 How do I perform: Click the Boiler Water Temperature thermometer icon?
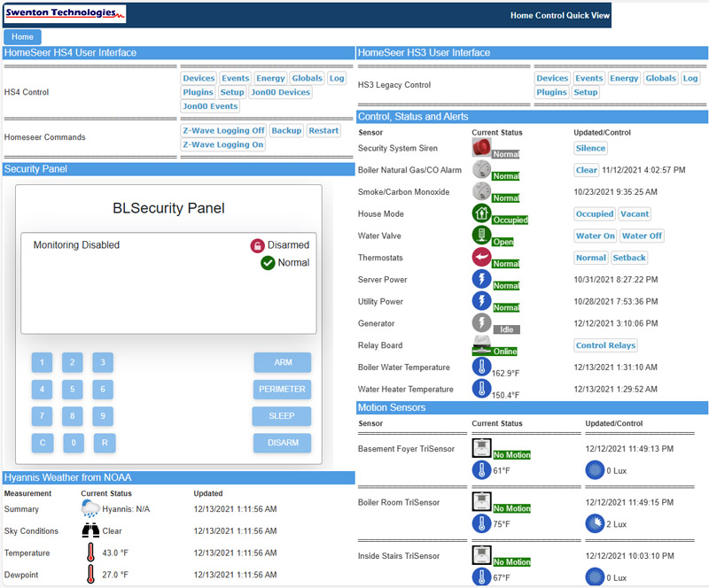[481, 367]
